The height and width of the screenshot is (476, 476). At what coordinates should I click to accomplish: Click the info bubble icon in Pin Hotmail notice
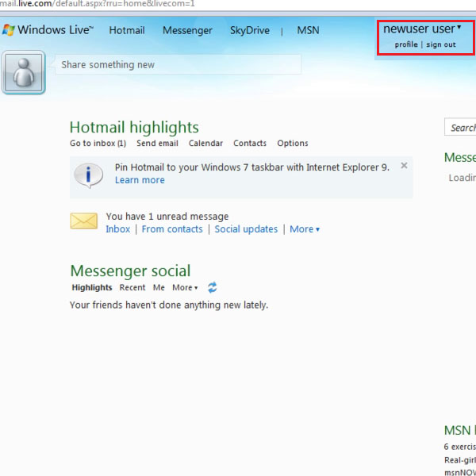88,175
